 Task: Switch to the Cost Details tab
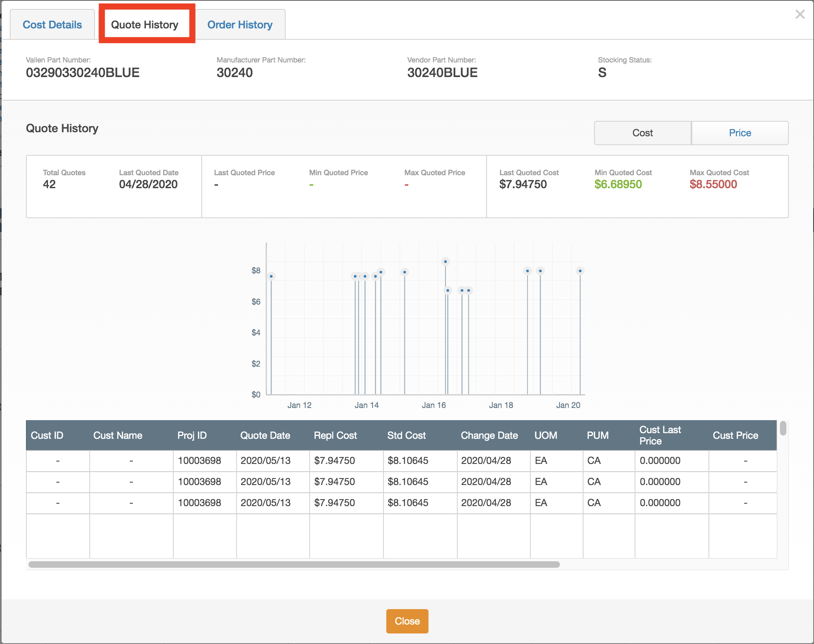tap(52, 25)
